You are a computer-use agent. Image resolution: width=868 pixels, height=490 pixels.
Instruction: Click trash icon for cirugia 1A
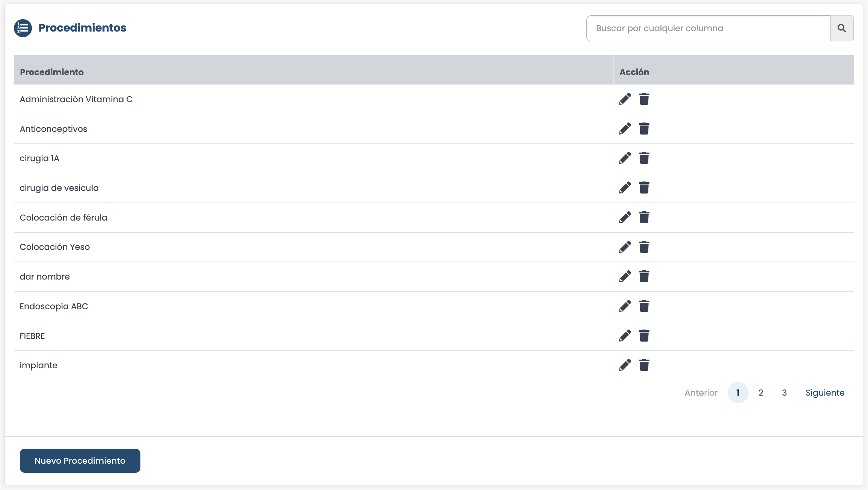coord(644,158)
